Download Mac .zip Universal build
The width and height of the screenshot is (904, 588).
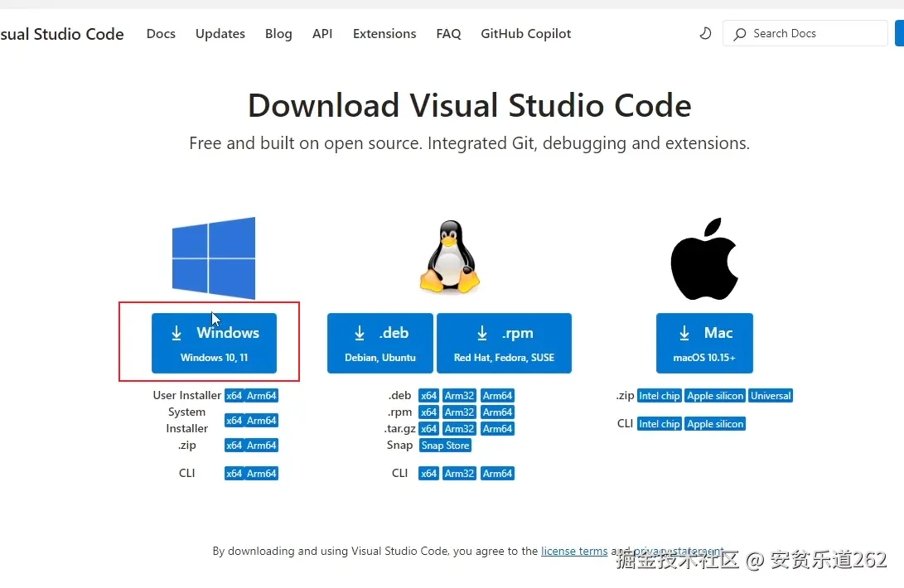(771, 396)
